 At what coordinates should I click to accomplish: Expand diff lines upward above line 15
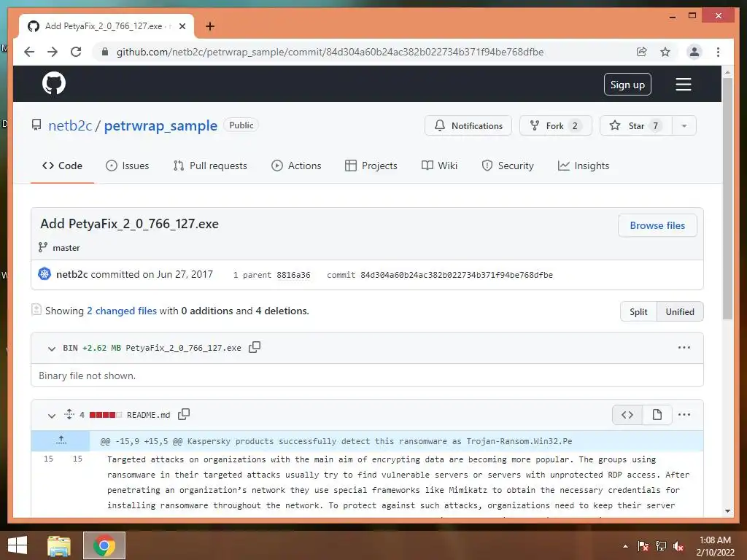tap(61, 440)
